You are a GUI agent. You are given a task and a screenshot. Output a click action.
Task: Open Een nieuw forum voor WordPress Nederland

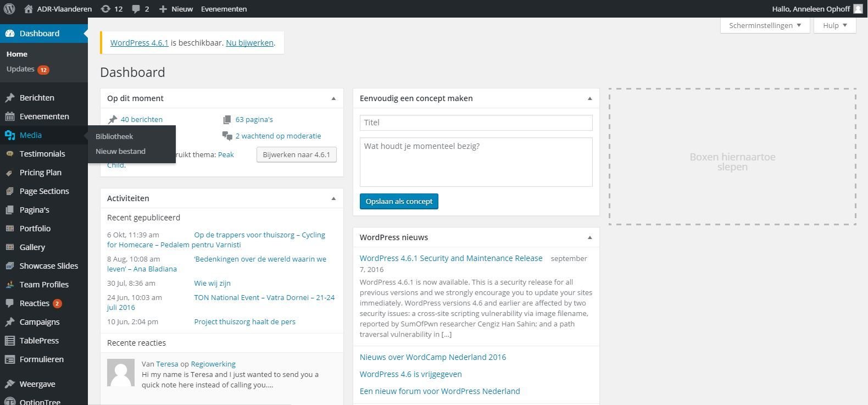439,391
